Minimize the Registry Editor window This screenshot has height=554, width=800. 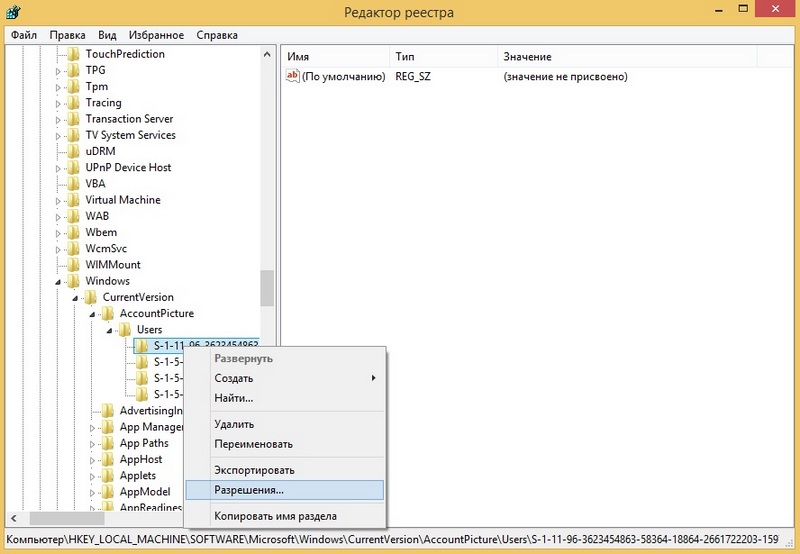[x=719, y=9]
